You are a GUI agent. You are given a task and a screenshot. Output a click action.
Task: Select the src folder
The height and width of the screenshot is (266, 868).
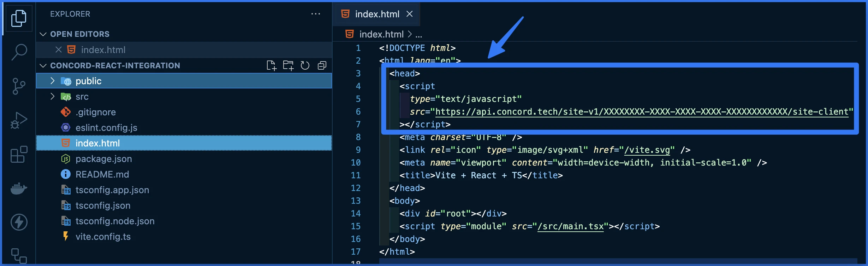click(x=184, y=97)
